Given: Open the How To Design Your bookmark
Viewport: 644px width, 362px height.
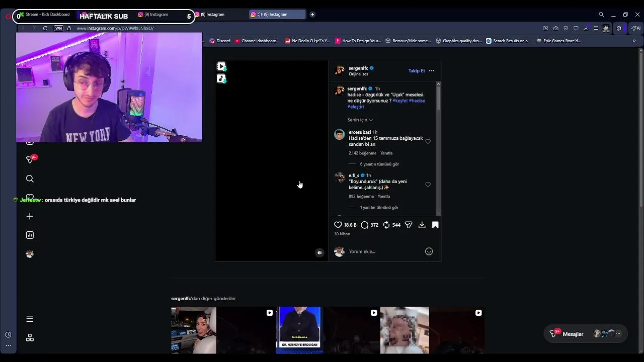Looking at the screenshot, I should point(358,41).
